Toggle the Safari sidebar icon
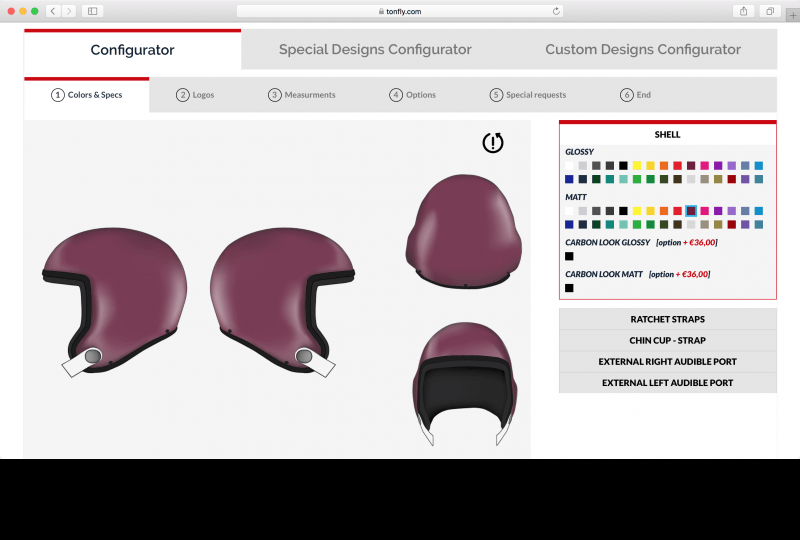800x540 pixels. click(x=92, y=11)
